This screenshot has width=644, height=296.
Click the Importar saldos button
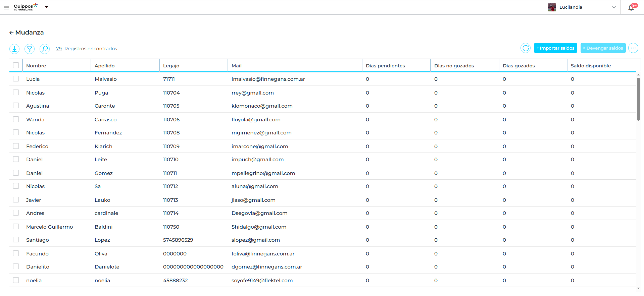(x=555, y=48)
